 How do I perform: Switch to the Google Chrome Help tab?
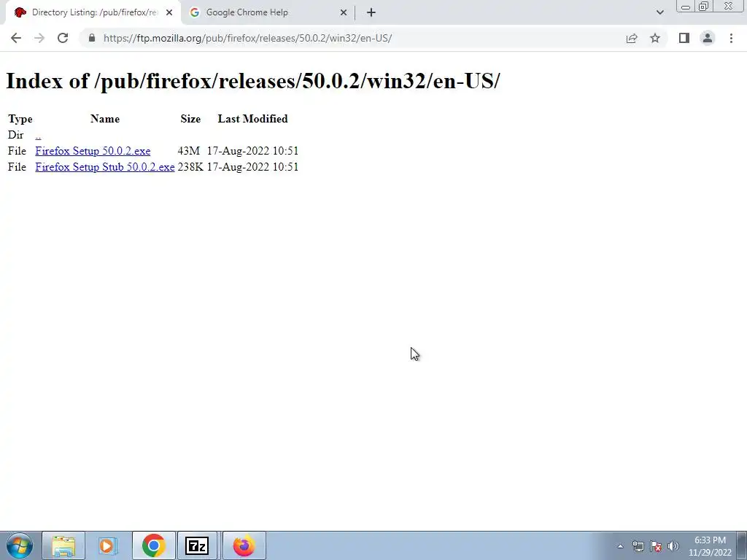[x=267, y=12]
